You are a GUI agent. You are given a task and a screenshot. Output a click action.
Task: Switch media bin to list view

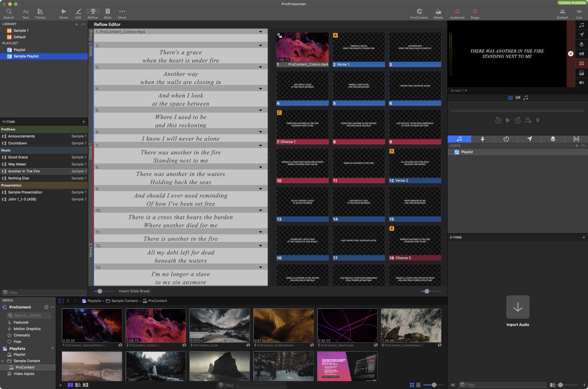coord(418,385)
